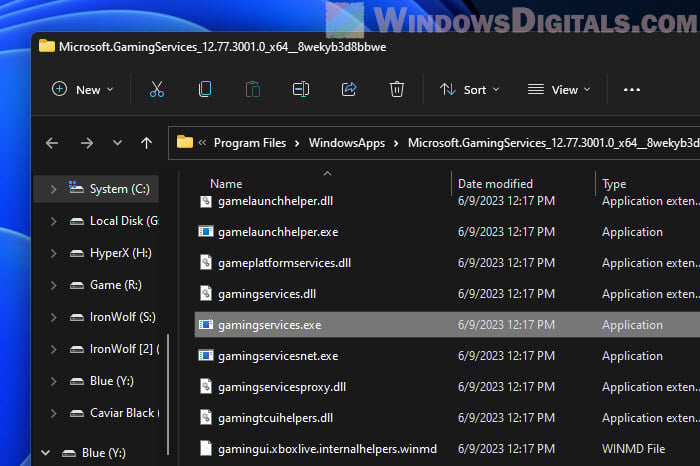The height and width of the screenshot is (466, 700).
Task: Open recent locations chevron dropdown
Action: tap(117, 143)
